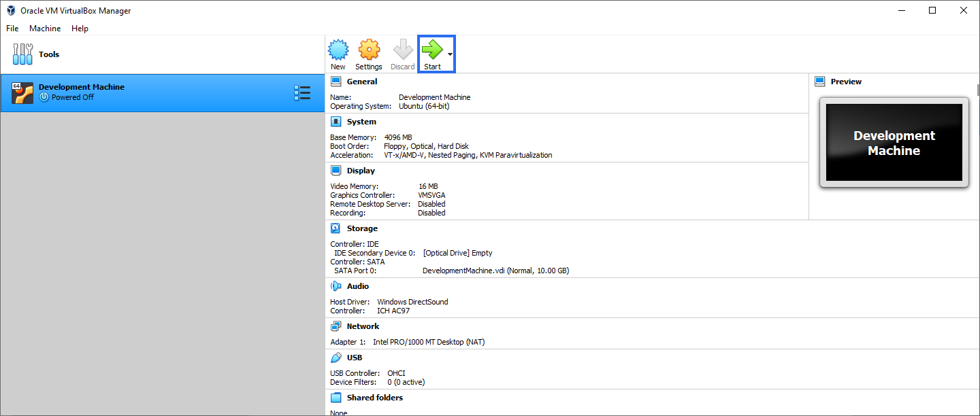Click the Storage section heading
This screenshot has width=980, height=416.
[362, 228]
